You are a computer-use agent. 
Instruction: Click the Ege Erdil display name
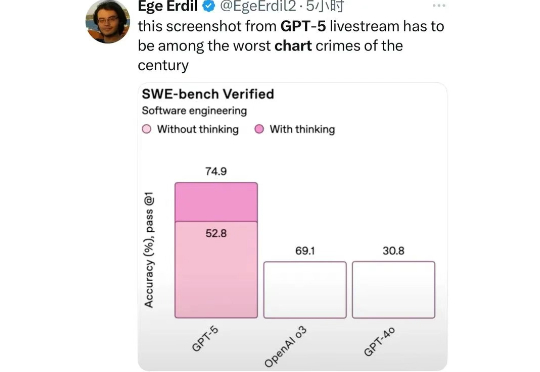pos(168,6)
